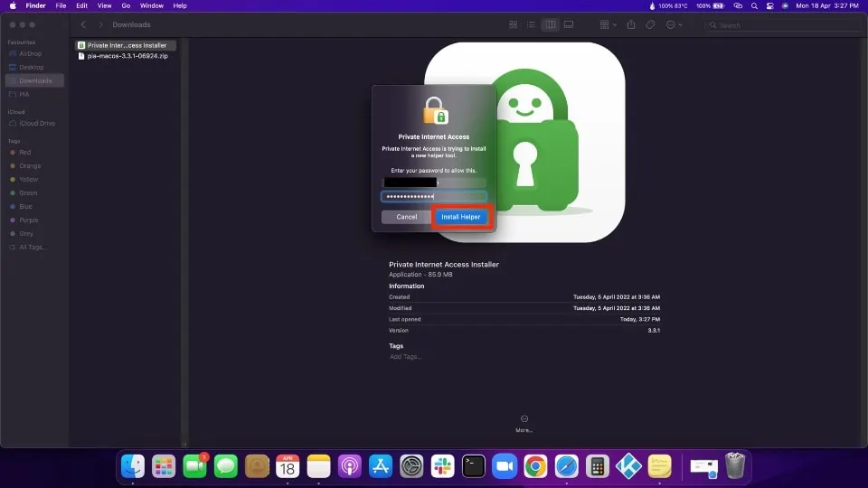This screenshot has width=868, height=488.
Task: Cancel the helper installation dialog
Action: click(x=406, y=217)
